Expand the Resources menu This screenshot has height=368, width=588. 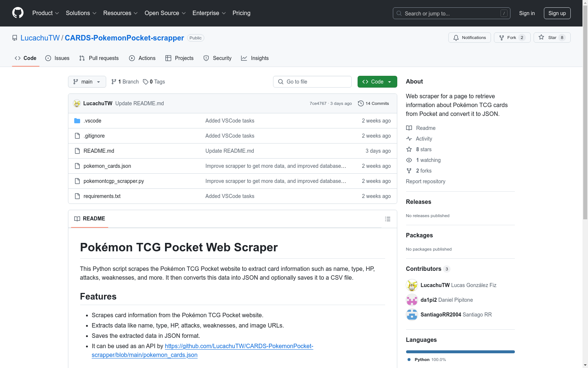pos(121,13)
